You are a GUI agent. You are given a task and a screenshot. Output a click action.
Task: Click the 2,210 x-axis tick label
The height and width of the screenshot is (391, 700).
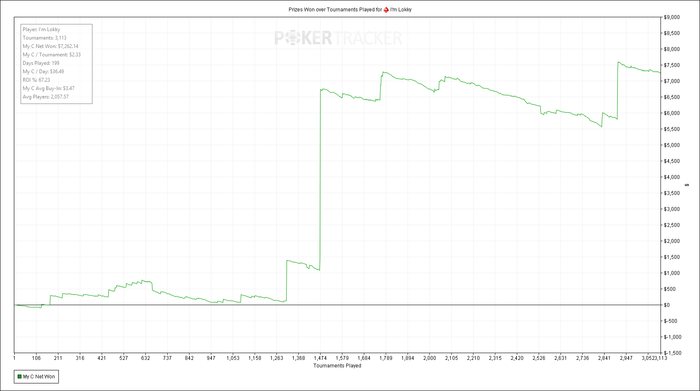coord(473,358)
